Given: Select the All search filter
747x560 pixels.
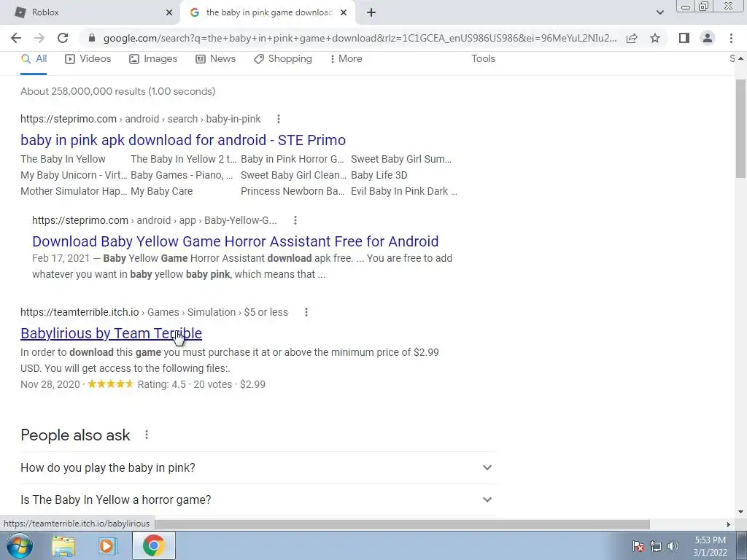Looking at the screenshot, I should [34, 58].
